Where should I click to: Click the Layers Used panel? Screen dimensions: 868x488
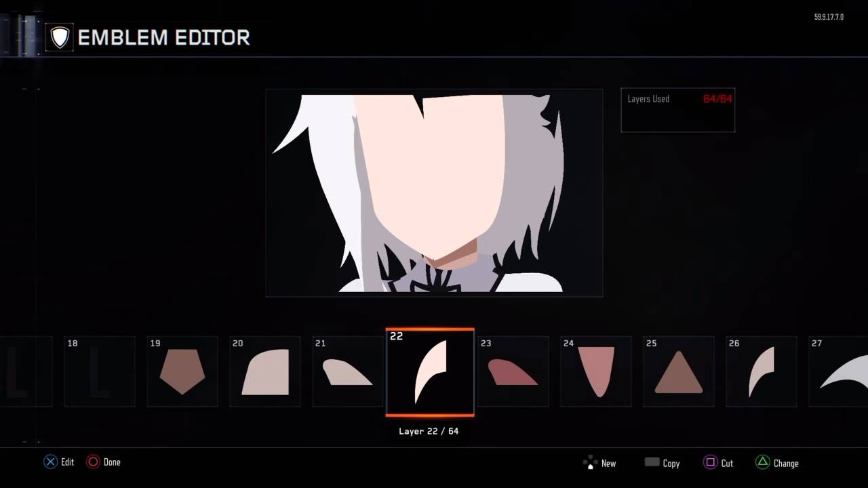tap(677, 110)
